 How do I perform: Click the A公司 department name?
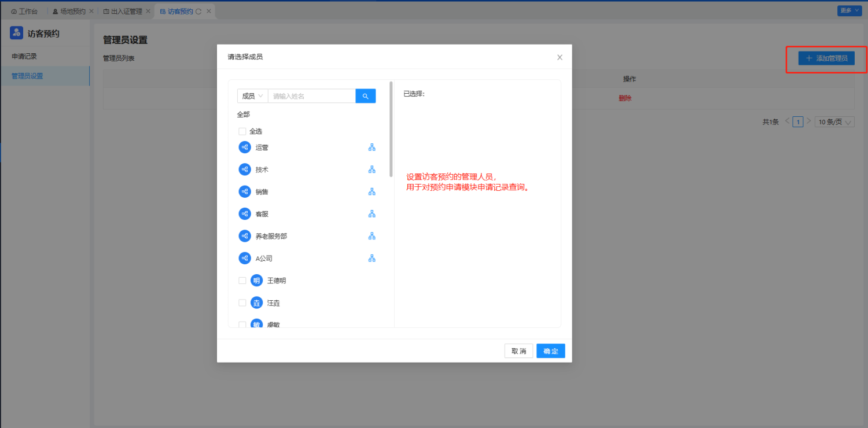(x=264, y=258)
